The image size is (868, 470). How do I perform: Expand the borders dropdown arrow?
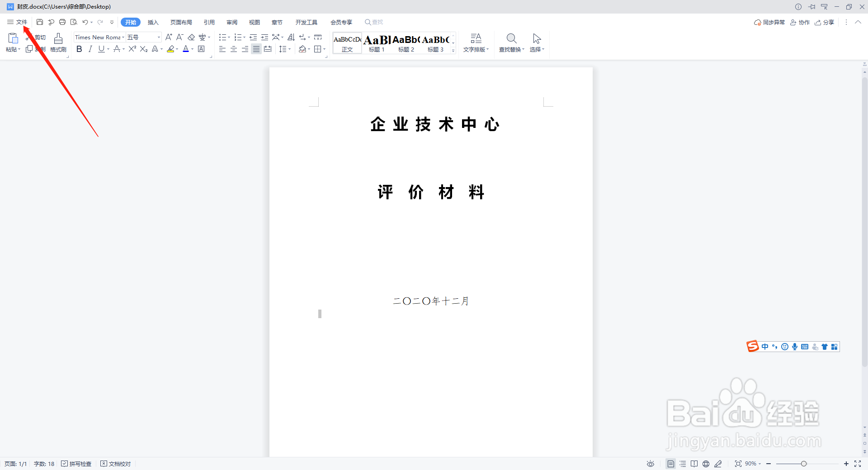pyautogui.click(x=325, y=49)
